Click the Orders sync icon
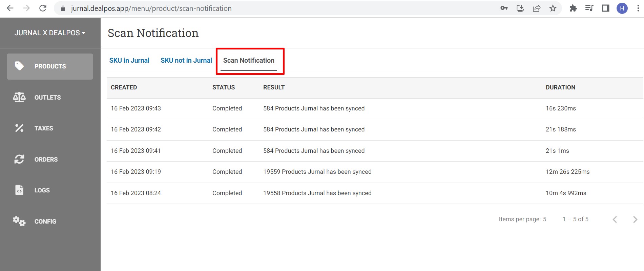This screenshot has width=644, height=271. pyautogui.click(x=19, y=159)
